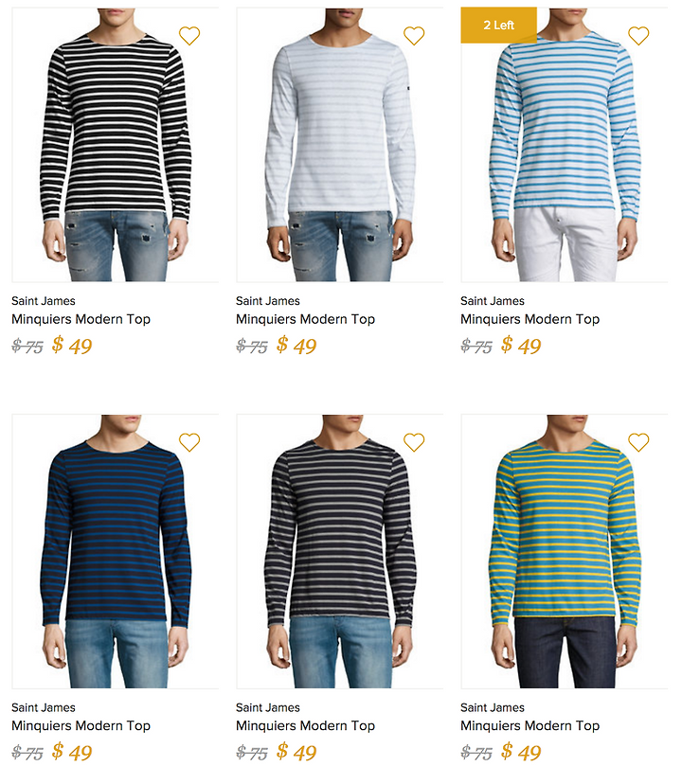The image size is (682, 784).
Task: Open the navy and grey striped shirt photo
Action: tap(340, 551)
